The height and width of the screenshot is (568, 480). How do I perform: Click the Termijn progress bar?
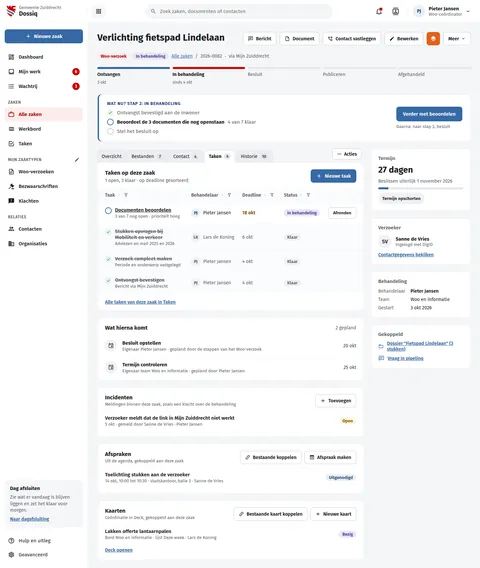(421, 188)
